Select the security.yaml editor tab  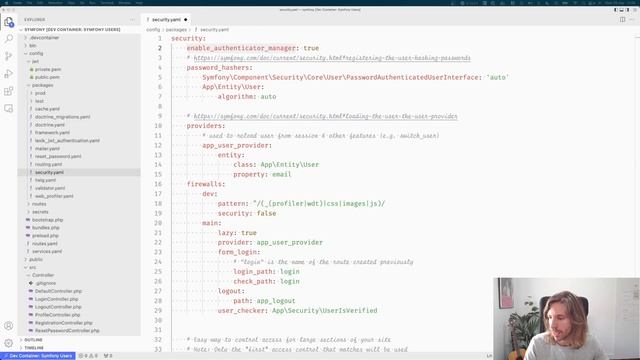click(166, 20)
